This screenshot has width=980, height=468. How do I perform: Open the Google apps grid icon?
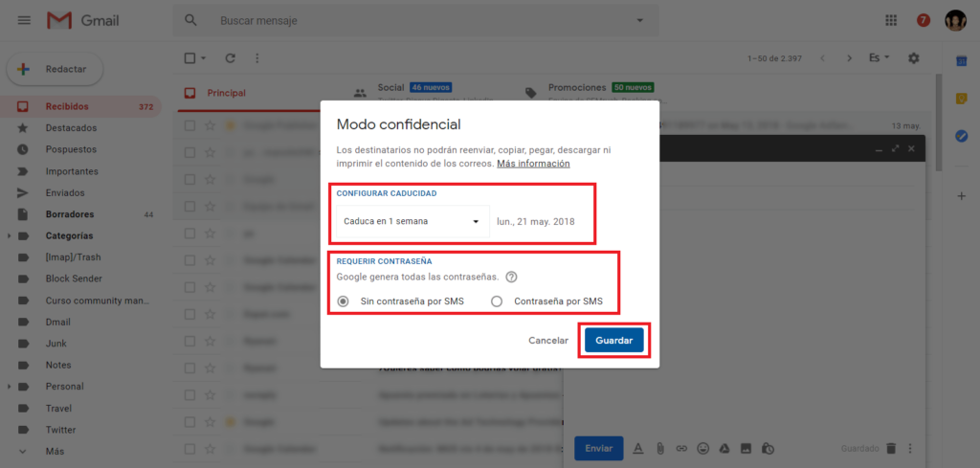pyautogui.click(x=891, y=21)
